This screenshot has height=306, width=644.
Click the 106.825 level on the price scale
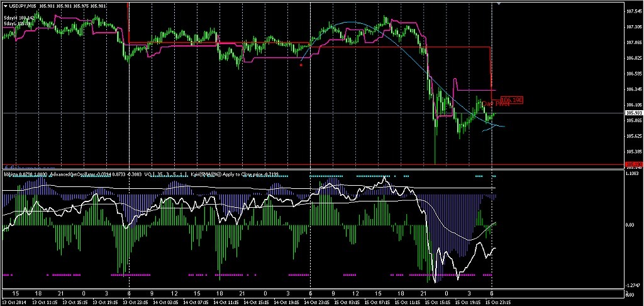[634, 58]
